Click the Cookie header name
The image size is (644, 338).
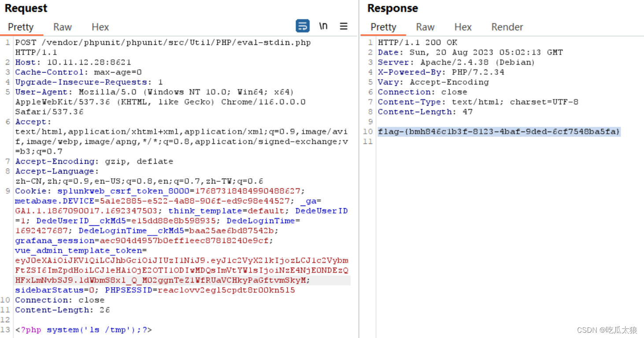pyautogui.click(x=31, y=191)
